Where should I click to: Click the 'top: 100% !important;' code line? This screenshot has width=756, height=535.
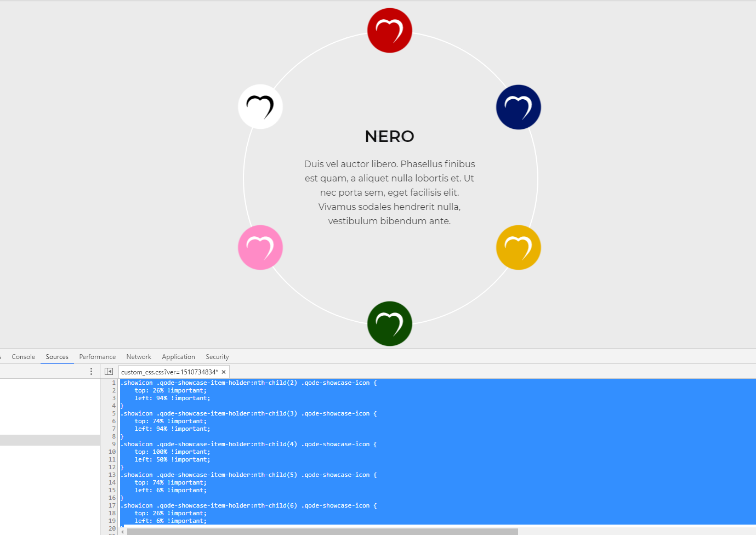(172, 452)
